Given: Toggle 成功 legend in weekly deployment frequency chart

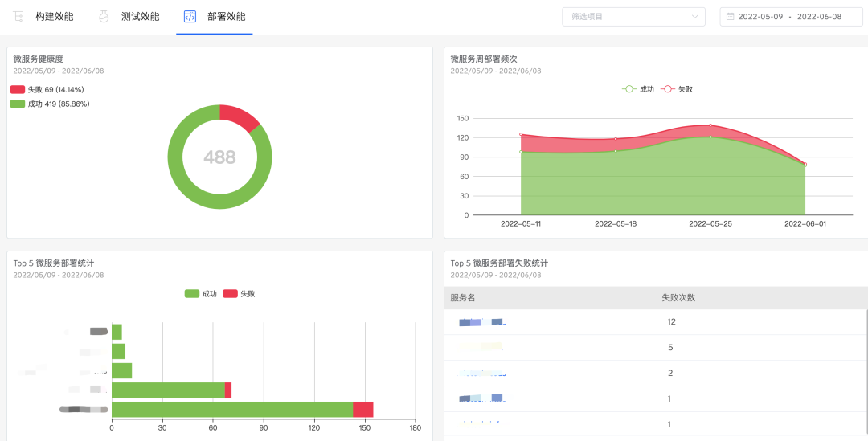Looking at the screenshot, I should click(637, 89).
